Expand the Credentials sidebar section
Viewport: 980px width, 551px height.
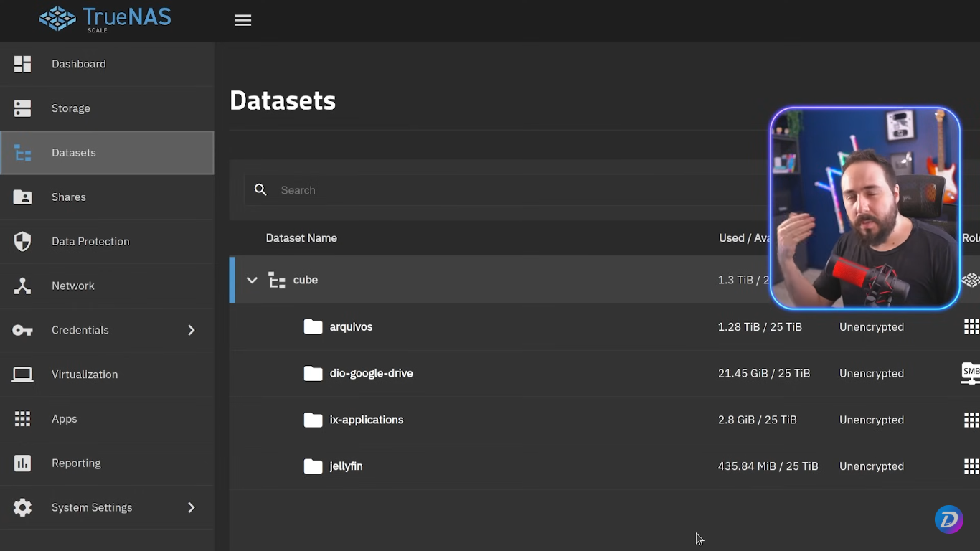point(191,330)
